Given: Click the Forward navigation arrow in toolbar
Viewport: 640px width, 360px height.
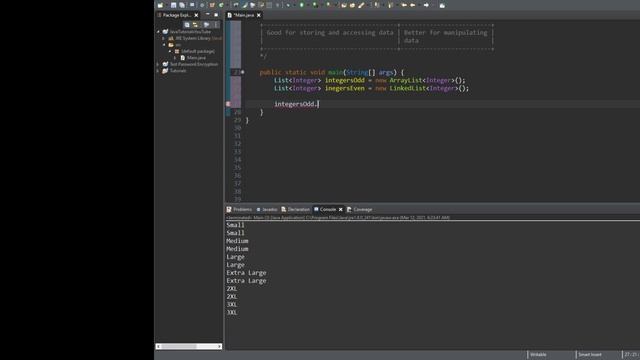Looking at the screenshot, I should pyautogui.click(x=426, y=5).
